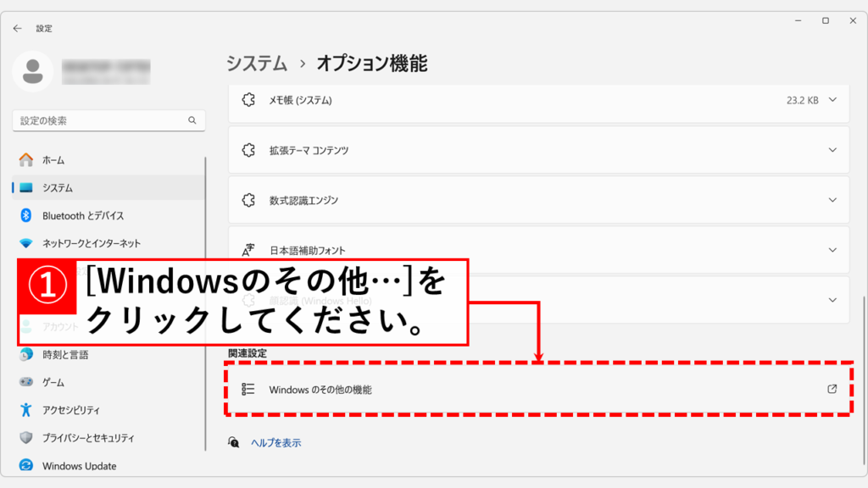
Task: Click the main content vertical scrollbar
Action: (864, 382)
